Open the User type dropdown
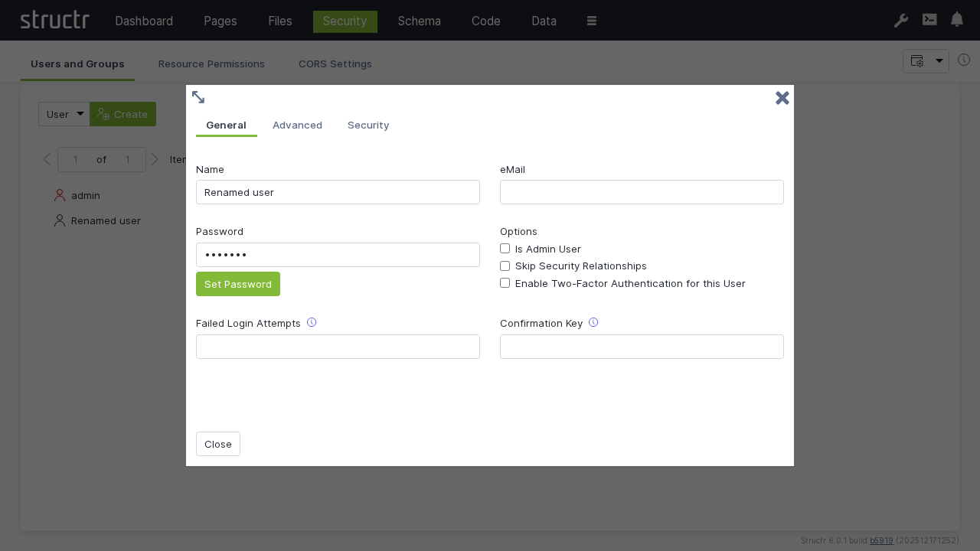This screenshot has width=980, height=551. point(64,114)
